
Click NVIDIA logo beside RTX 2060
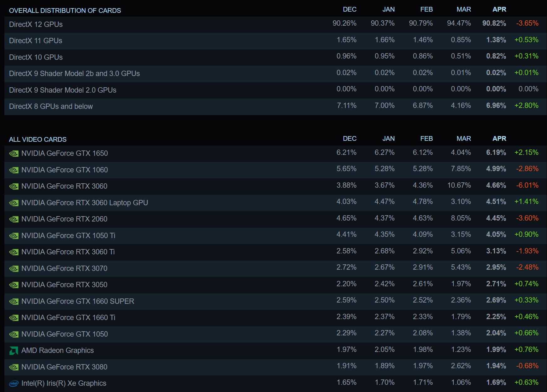point(14,219)
